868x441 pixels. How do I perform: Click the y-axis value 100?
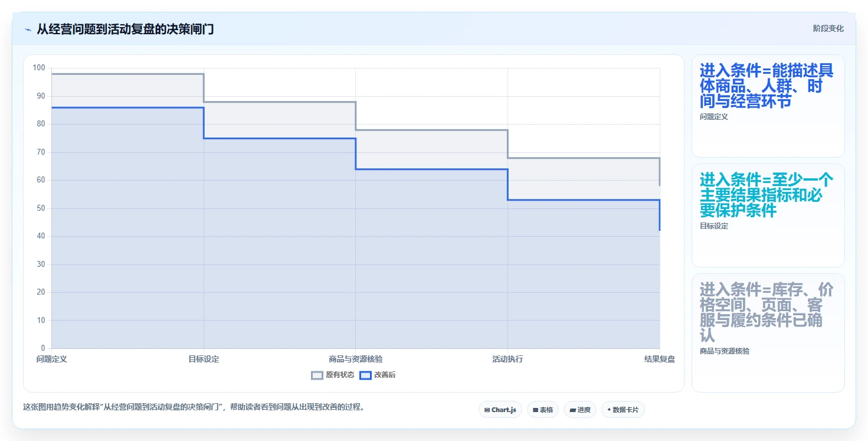point(39,68)
